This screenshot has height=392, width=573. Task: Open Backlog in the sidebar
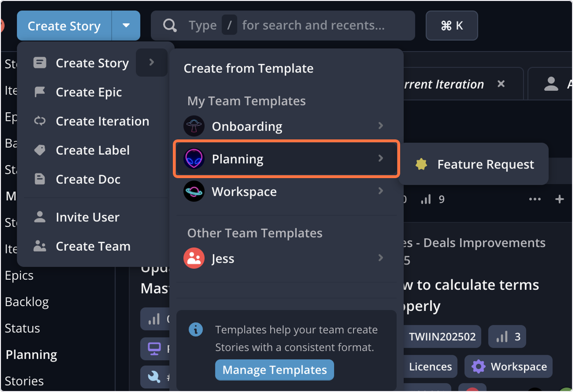coord(27,302)
